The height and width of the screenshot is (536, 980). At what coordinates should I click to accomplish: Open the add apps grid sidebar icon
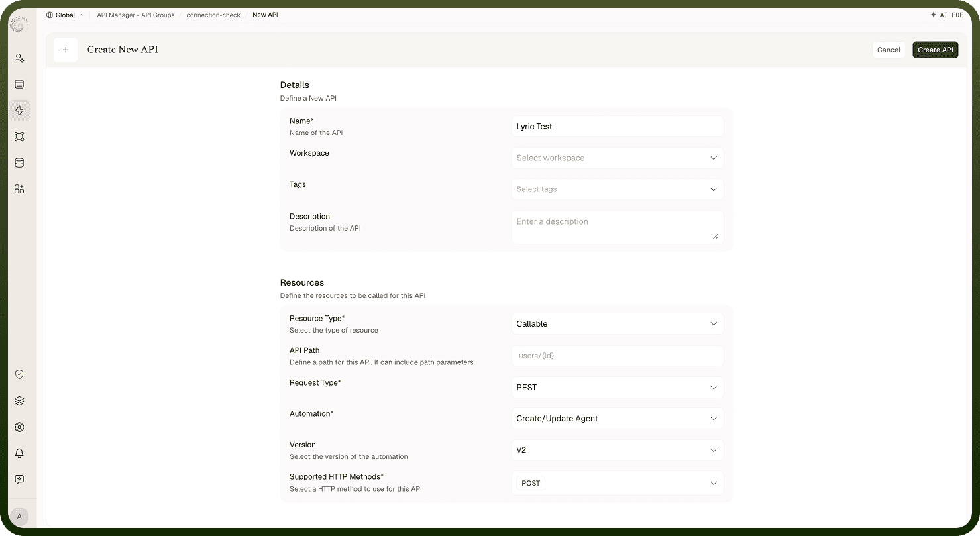tap(19, 189)
